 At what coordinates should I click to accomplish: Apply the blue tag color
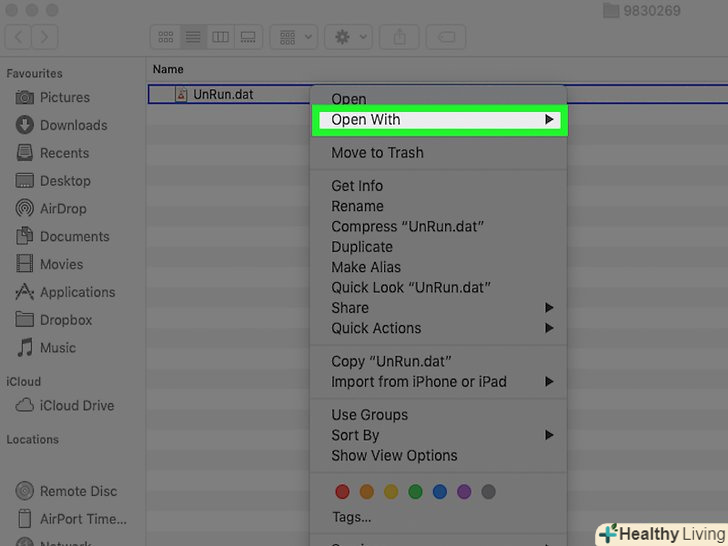point(440,492)
